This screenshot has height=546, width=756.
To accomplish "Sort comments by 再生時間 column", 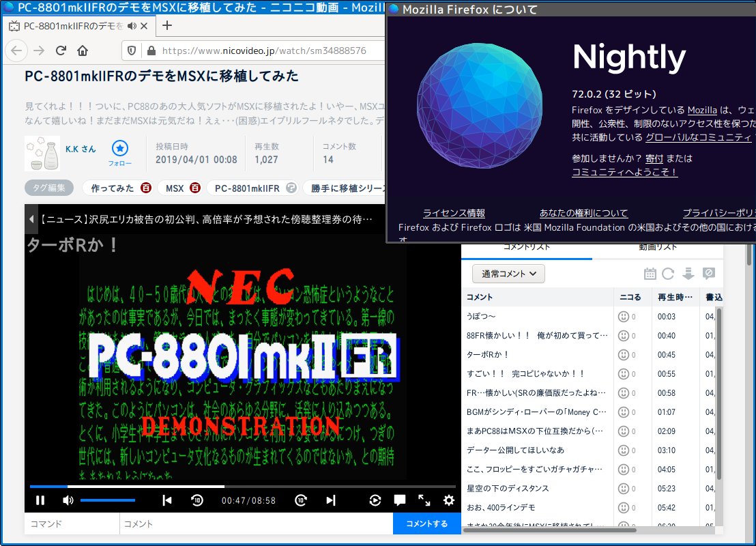I will click(x=675, y=297).
